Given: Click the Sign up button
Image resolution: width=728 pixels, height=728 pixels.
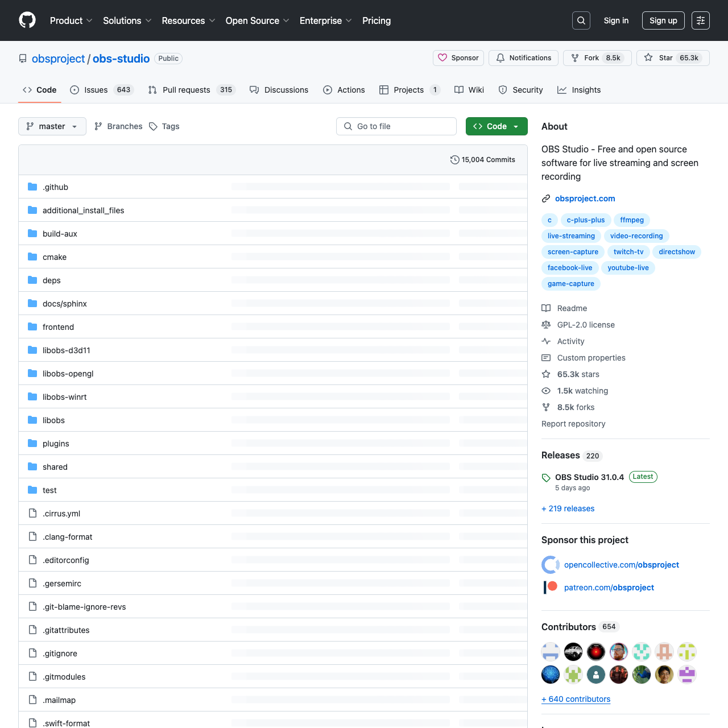Looking at the screenshot, I should (663, 20).
